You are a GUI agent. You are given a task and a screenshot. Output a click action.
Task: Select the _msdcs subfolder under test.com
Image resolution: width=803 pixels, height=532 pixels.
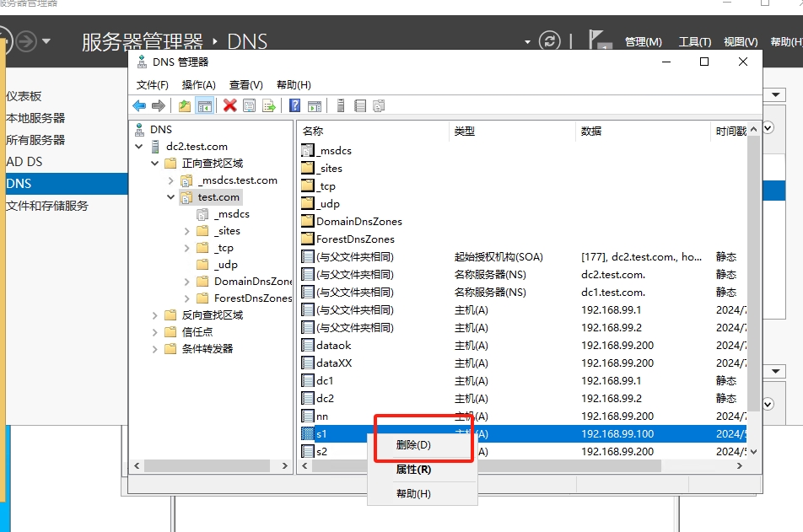(x=231, y=214)
